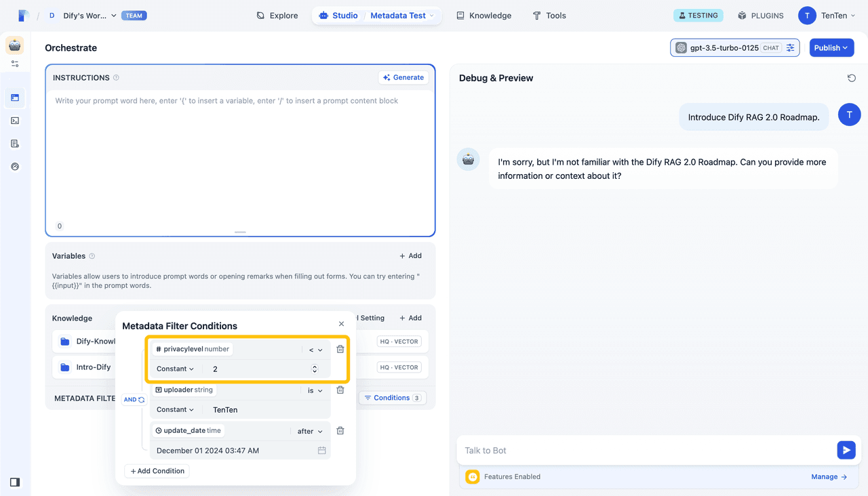The height and width of the screenshot is (496, 868).
Task: Open model parameter settings sliders icon
Action: (x=791, y=48)
